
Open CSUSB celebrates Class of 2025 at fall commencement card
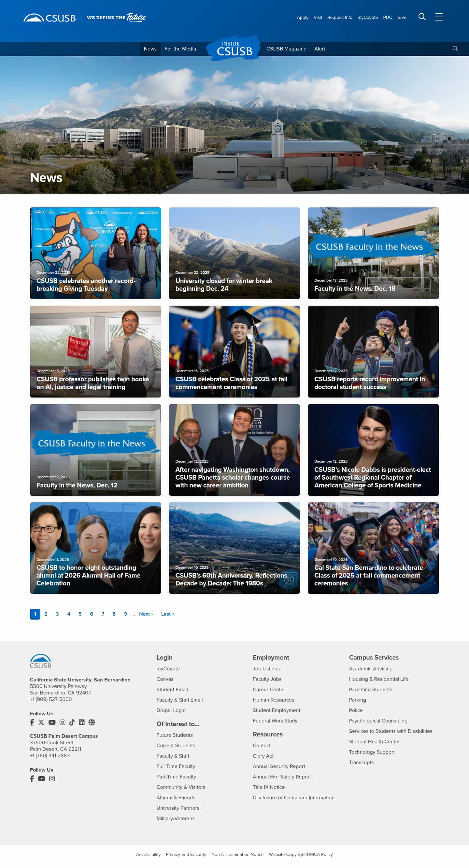point(234,351)
